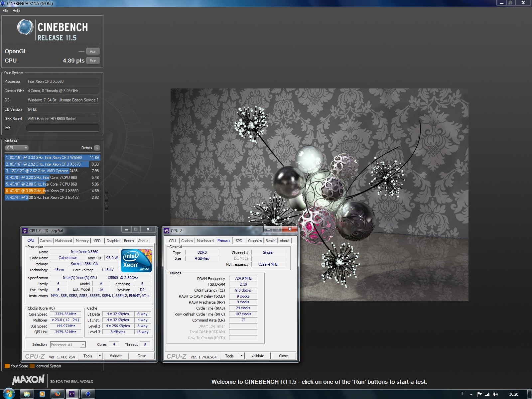This screenshot has height=399, width=532.
Task: Open About tab in right CPU-Z
Action: [x=285, y=241]
